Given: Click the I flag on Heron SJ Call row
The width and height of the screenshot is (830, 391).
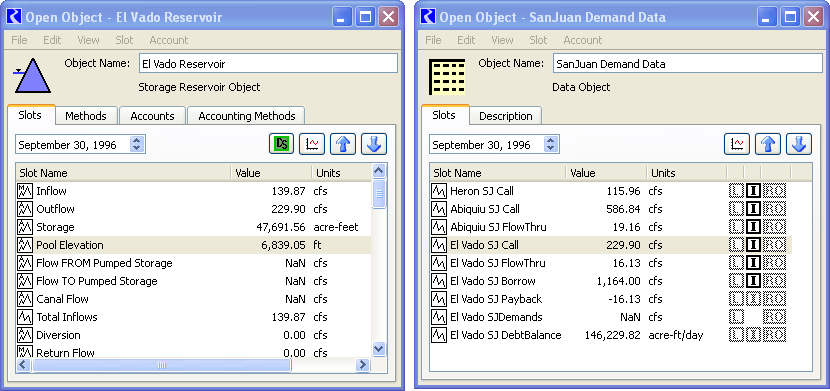Looking at the screenshot, I should point(753,191).
